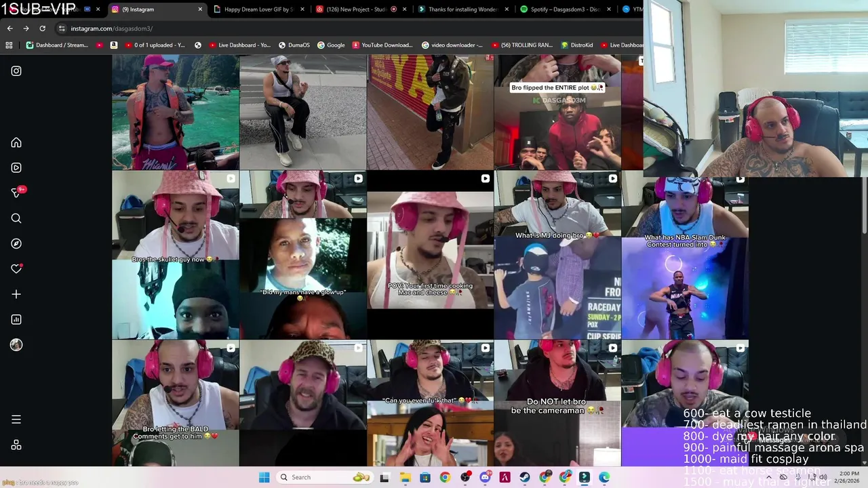The height and width of the screenshot is (488, 868).
Task: Open the DumaOS bookmark
Action: [293, 45]
